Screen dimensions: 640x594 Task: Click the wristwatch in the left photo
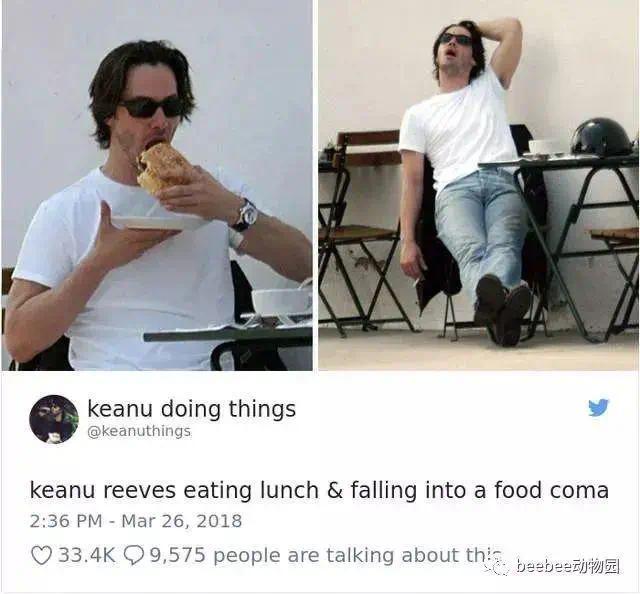246,215
